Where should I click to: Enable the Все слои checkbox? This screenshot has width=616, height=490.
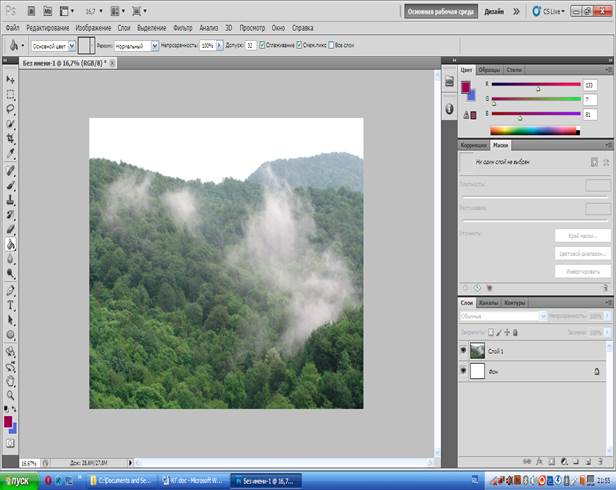point(329,46)
